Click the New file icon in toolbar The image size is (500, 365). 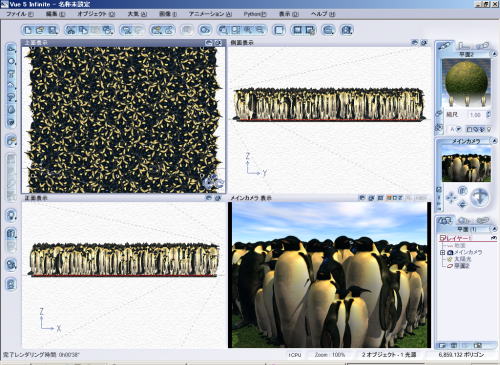[x=28, y=30]
